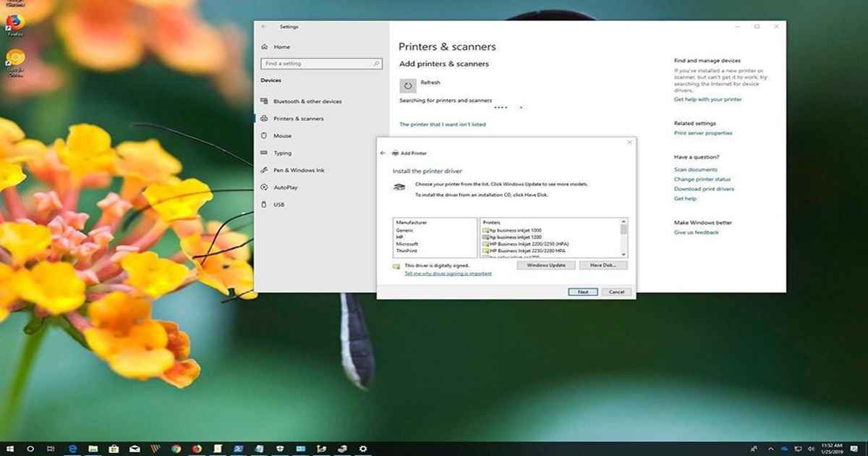Screen dimensions: 868x456
Task: Click the Home icon in Settings sidebar
Action: click(x=265, y=47)
